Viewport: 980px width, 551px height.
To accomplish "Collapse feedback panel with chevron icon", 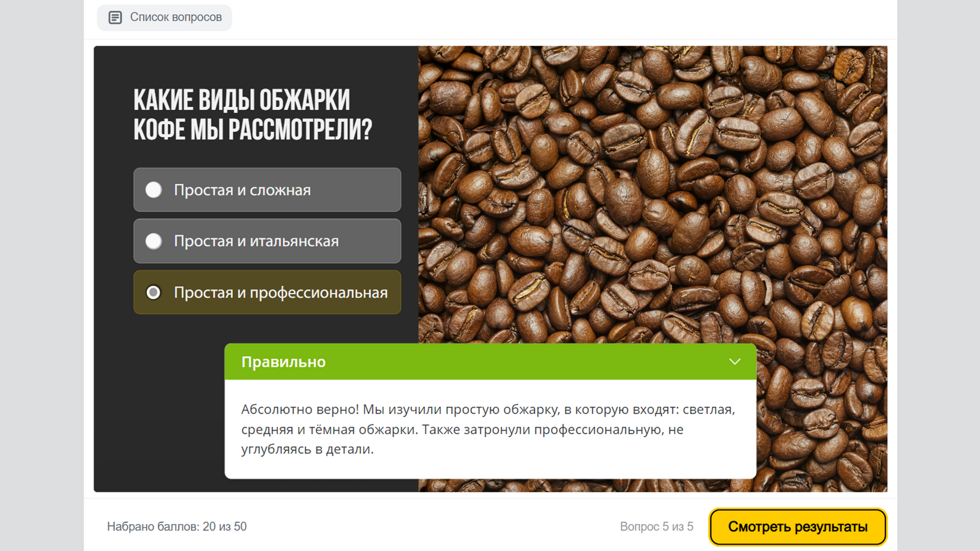I will pyautogui.click(x=734, y=362).
